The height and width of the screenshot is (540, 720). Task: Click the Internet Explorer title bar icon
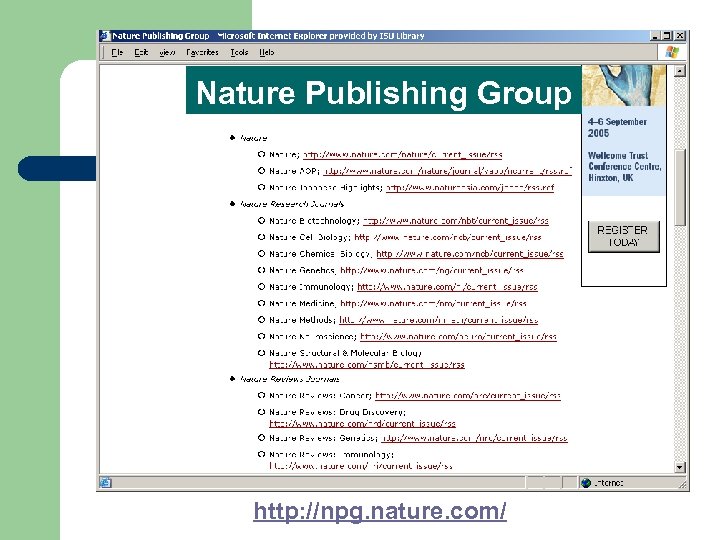pyautogui.click(x=106, y=36)
